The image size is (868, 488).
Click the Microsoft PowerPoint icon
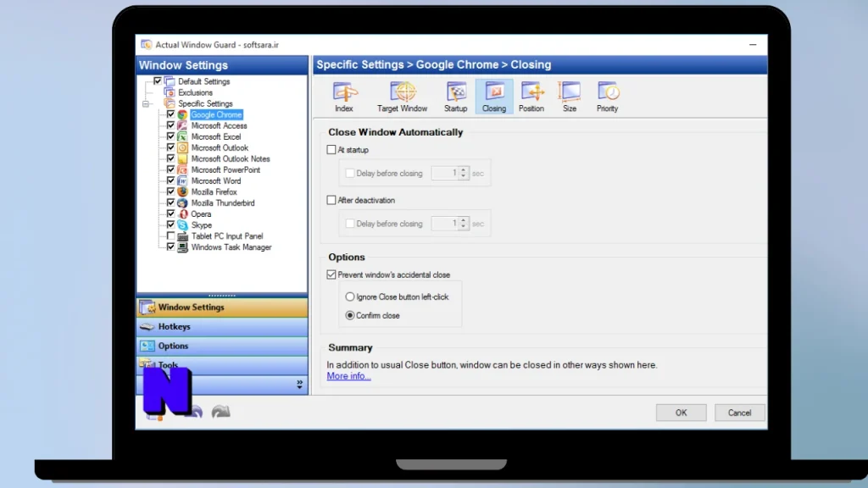(182, 169)
